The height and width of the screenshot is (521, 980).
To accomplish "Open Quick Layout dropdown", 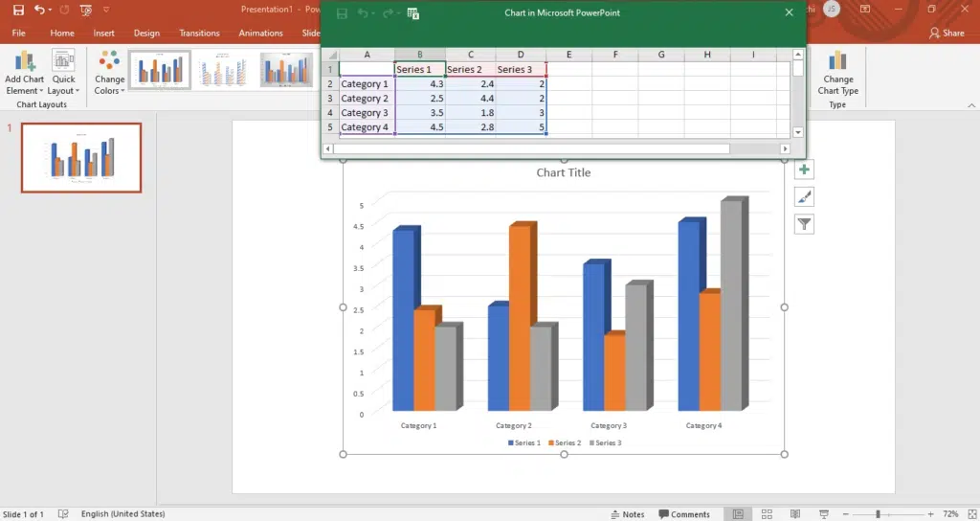I will 63,74.
